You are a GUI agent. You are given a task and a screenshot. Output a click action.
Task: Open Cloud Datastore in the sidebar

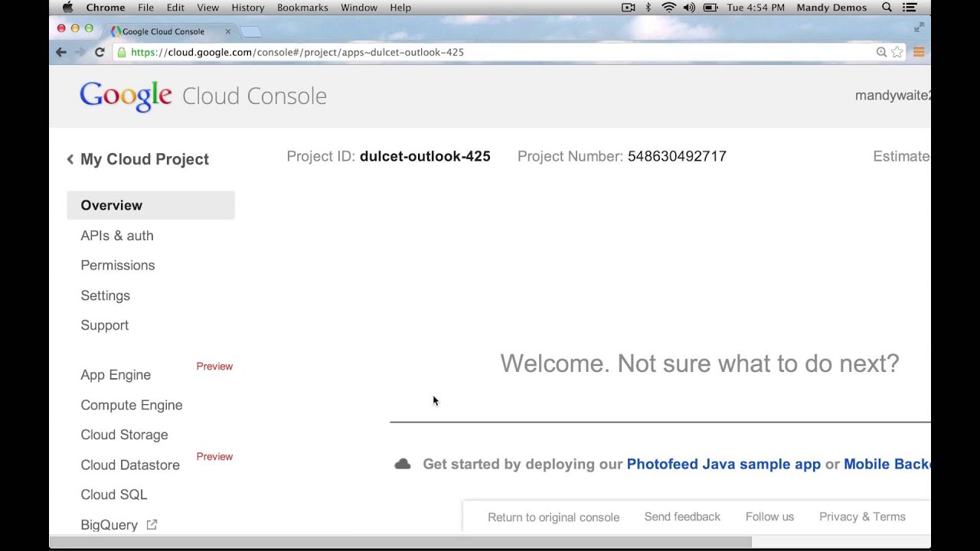click(x=130, y=465)
